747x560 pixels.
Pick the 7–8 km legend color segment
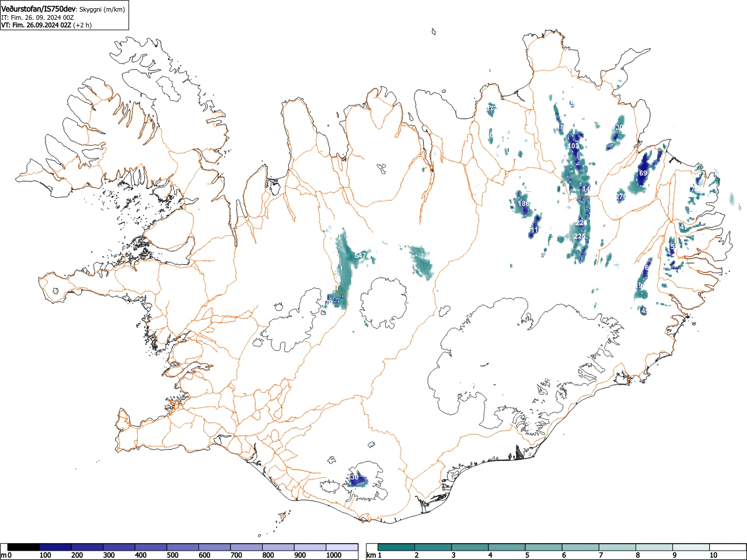pos(618,547)
